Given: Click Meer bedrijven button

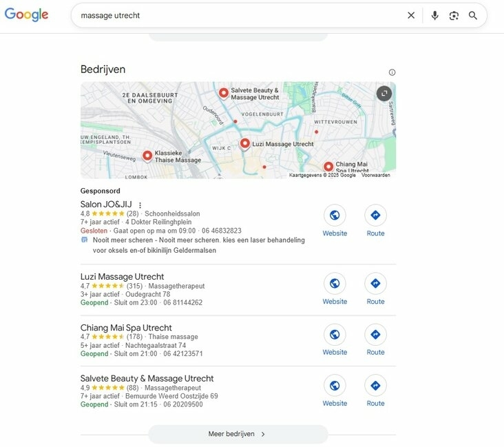Looking at the screenshot, I should (x=238, y=434).
